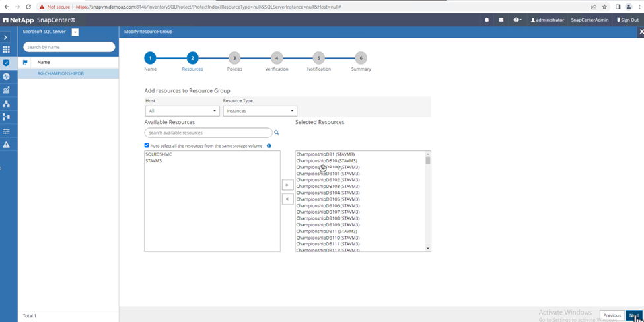
Task: Open the Host dropdown set to All
Action: point(182,111)
